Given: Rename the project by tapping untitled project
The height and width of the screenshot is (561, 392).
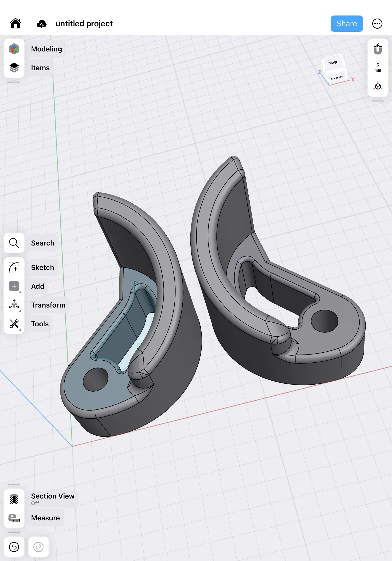Looking at the screenshot, I should tap(84, 23).
